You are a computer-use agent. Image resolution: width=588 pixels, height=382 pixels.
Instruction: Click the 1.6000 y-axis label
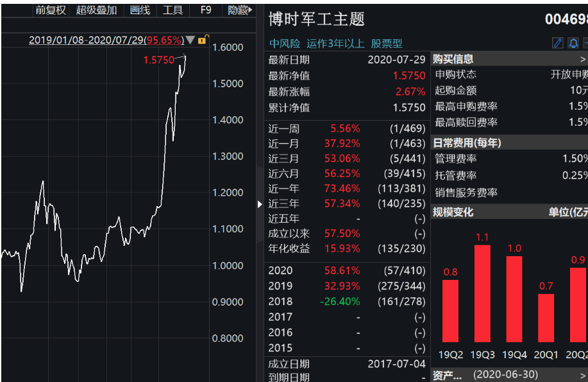[228, 48]
